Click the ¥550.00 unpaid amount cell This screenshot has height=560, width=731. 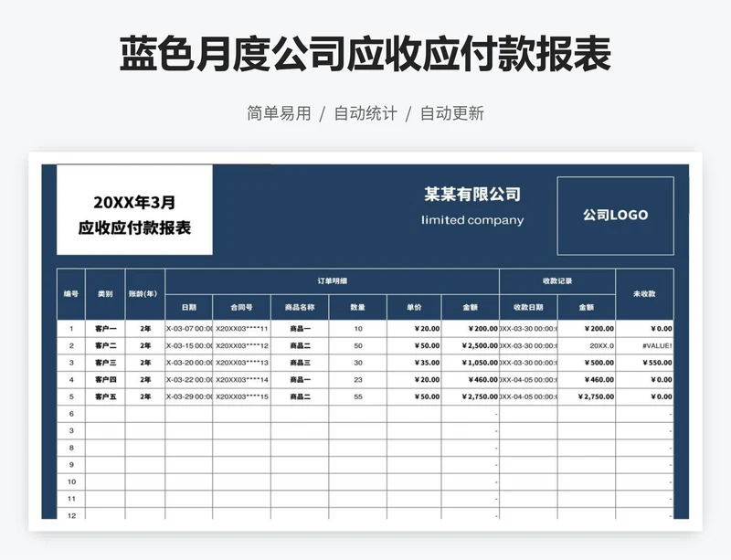[644, 363]
